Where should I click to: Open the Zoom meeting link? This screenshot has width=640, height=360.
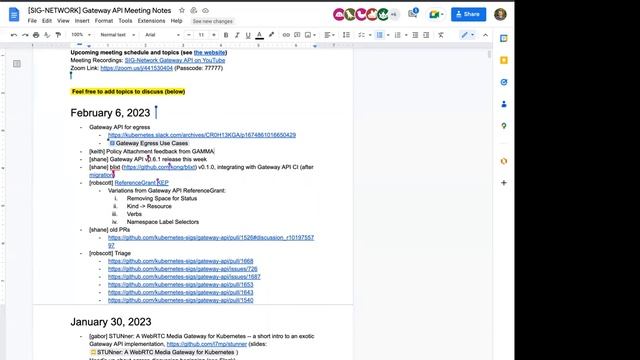pos(136,68)
